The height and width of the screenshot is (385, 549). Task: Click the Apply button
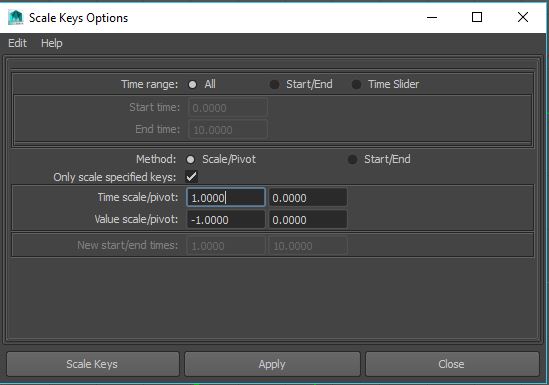pos(272,364)
